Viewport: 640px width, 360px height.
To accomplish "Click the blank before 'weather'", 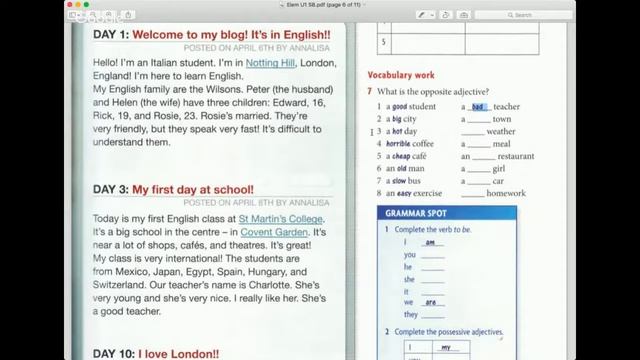I will pos(473,132).
